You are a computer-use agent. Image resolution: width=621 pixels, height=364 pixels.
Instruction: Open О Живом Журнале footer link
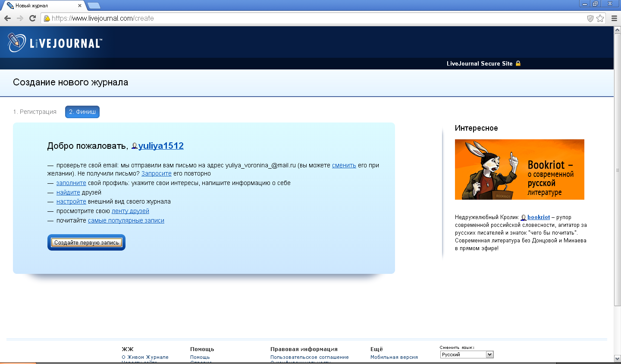pos(145,357)
